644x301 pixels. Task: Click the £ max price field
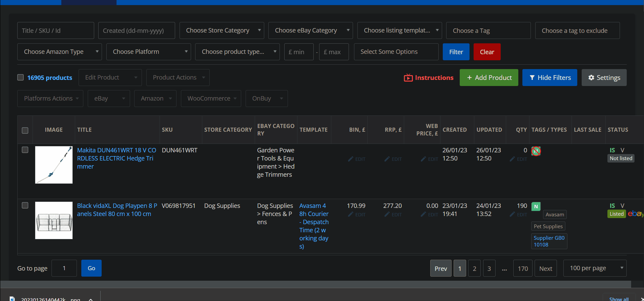coord(334,52)
